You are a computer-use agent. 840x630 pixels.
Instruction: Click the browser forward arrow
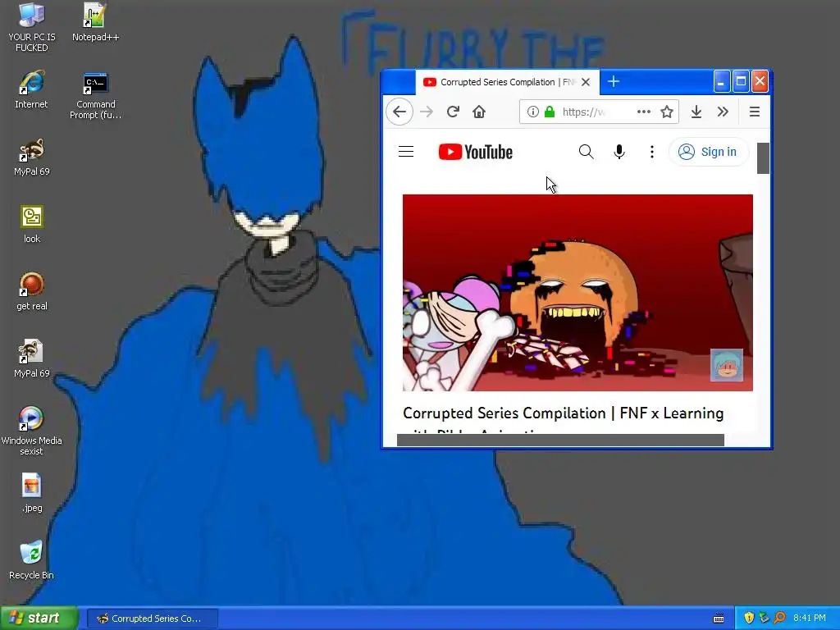(427, 112)
